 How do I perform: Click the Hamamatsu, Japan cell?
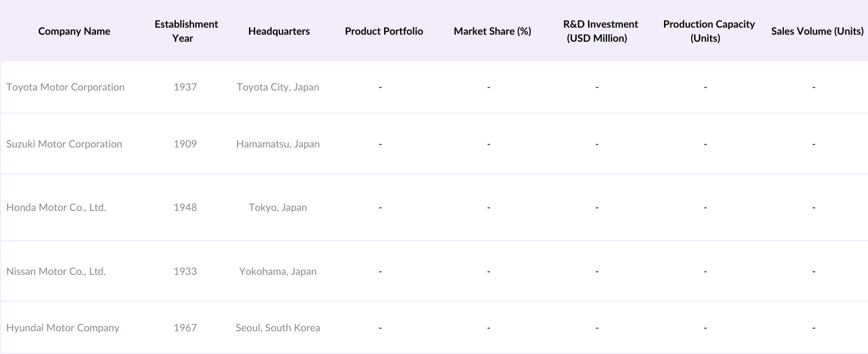click(x=278, y=144)
